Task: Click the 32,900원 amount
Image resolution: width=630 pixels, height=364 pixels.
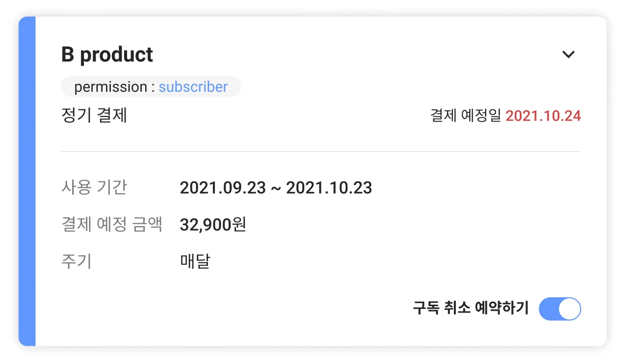Action: 213,225
